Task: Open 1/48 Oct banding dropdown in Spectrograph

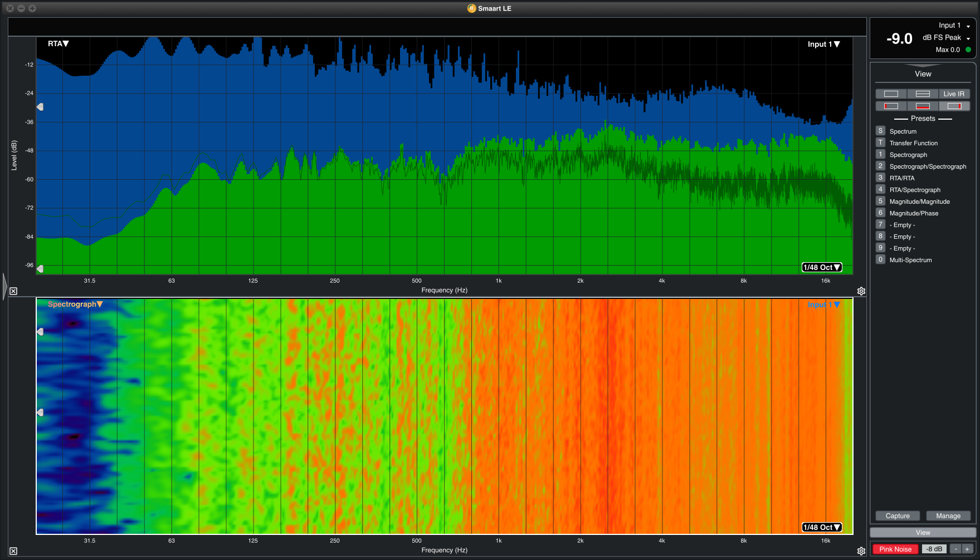Action: click(x=822, y=527)
